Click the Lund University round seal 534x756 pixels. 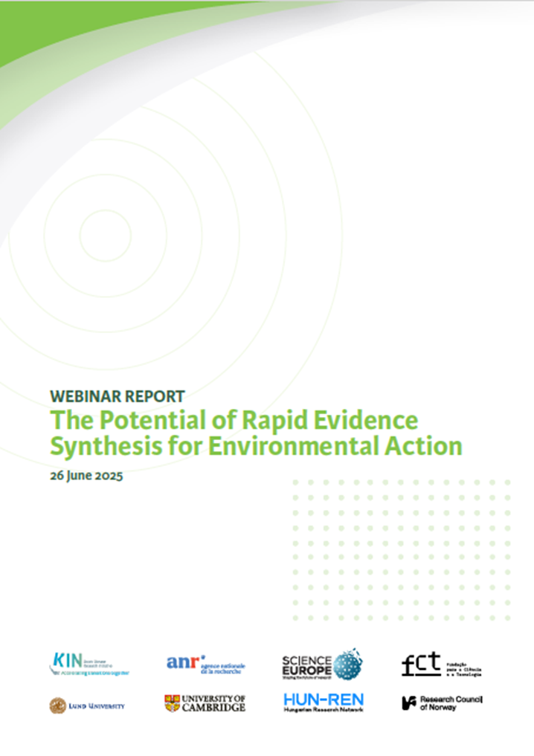click(x=57, y=705)
